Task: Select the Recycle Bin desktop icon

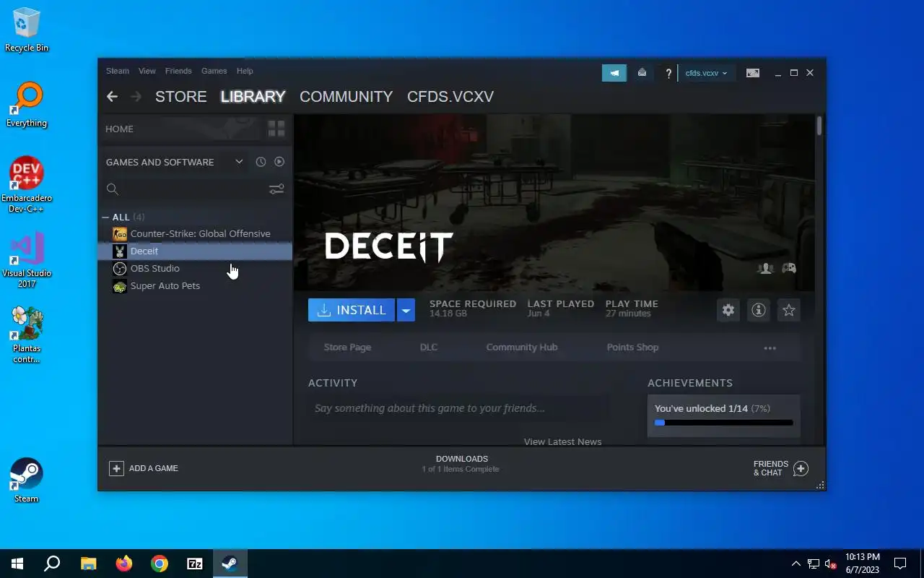Action: pyautogui.click(x=27, y=30)
